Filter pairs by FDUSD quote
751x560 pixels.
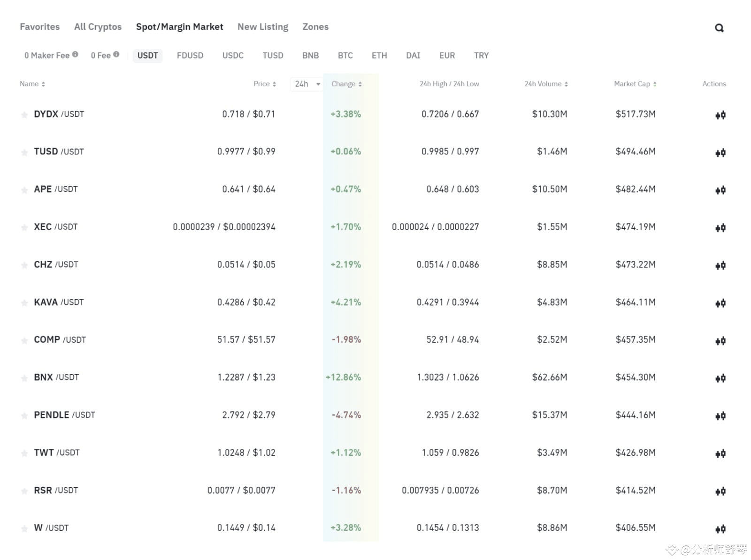(190, 55)
